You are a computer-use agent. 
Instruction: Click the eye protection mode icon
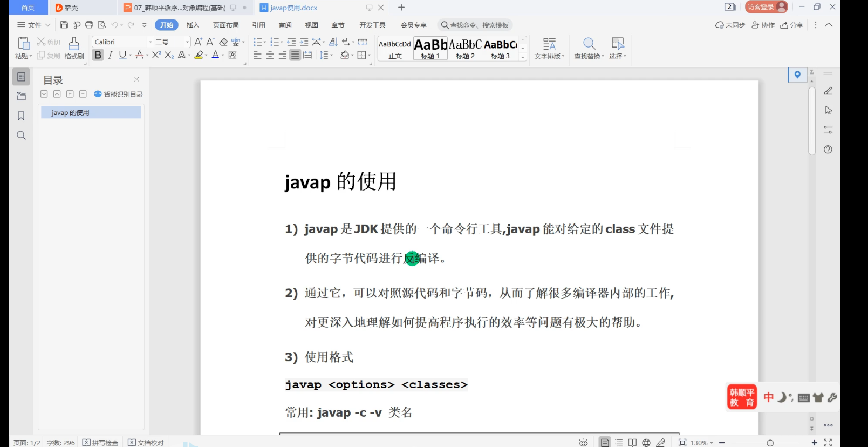point(583,442)
